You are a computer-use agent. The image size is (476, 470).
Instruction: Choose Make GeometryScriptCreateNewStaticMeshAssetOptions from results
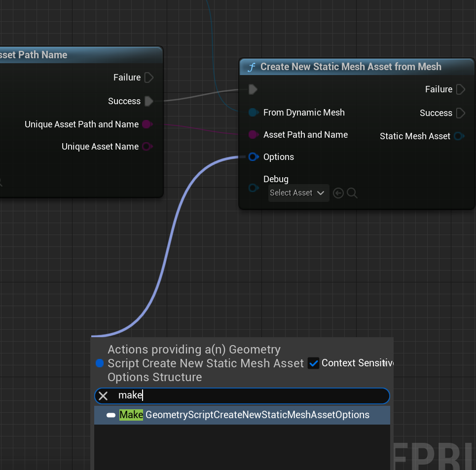click(242, 415)
